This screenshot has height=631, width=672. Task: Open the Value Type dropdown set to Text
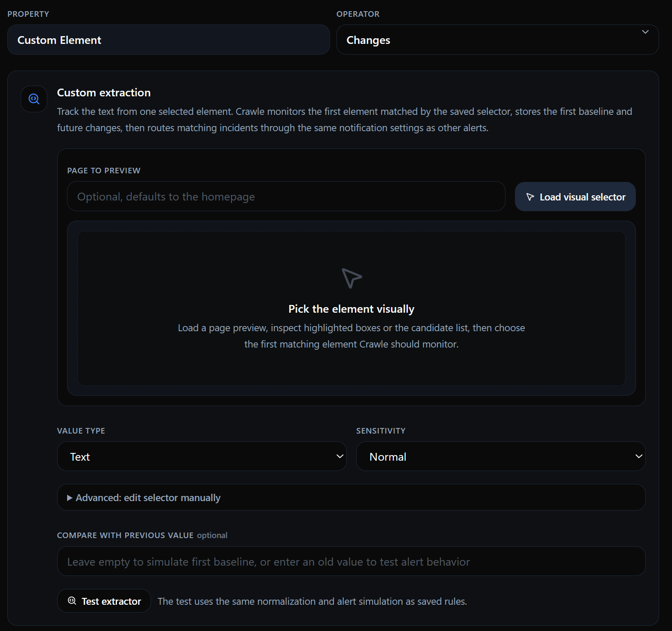(202, 456)
